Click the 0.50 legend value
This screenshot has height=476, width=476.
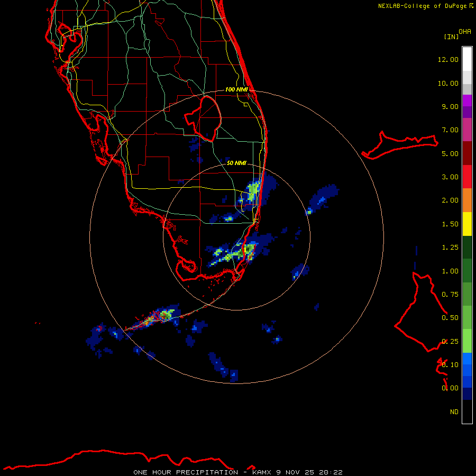pyautogui.click(x=450, y=318)
